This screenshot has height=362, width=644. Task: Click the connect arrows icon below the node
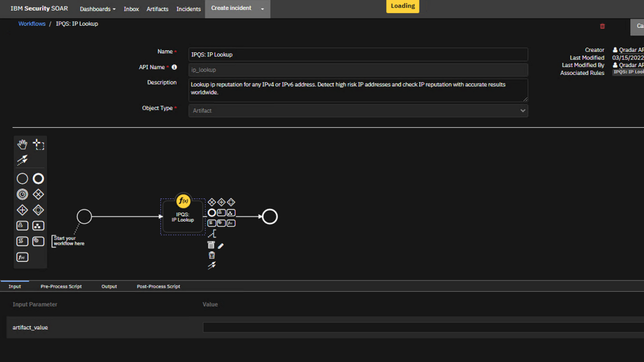212,265
